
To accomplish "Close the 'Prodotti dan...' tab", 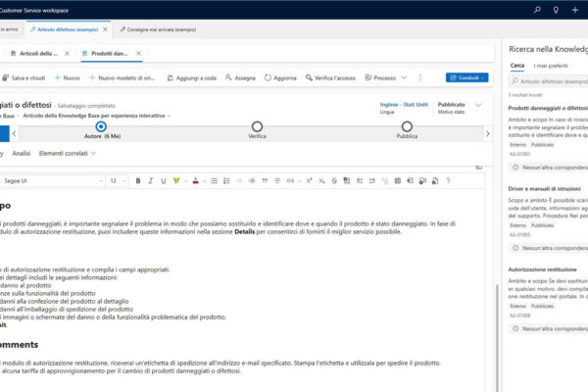I will pos(139,53).
